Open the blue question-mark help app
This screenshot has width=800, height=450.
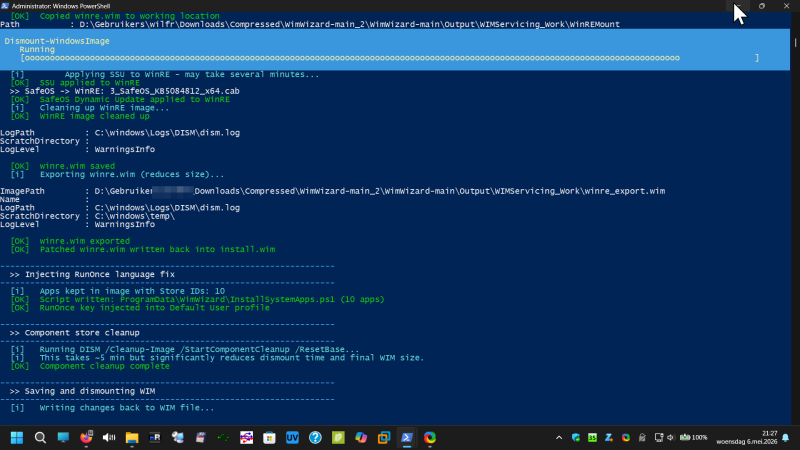pos(315,437)
